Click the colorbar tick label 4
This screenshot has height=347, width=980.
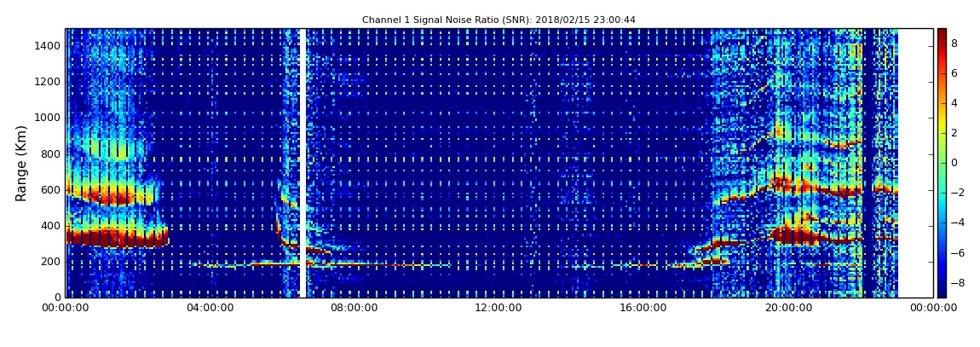pyautogui.click(x=954, y=103)
